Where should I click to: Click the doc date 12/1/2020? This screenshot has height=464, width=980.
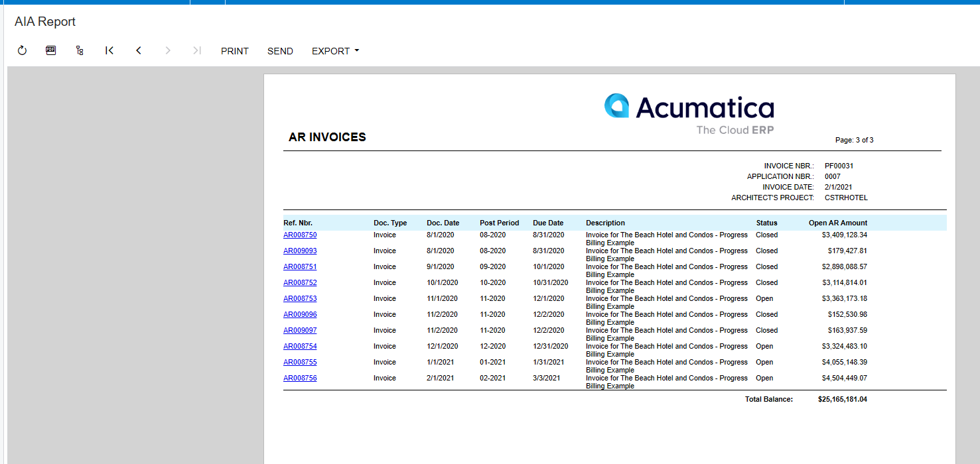[x=443, y=346]
